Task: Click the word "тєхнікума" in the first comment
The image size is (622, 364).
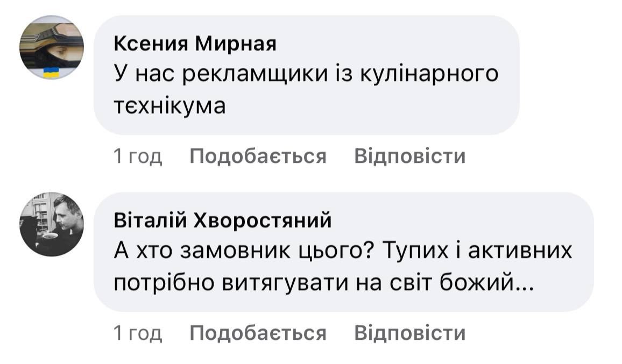Action: pyautogui.click(x=169, y=106)
